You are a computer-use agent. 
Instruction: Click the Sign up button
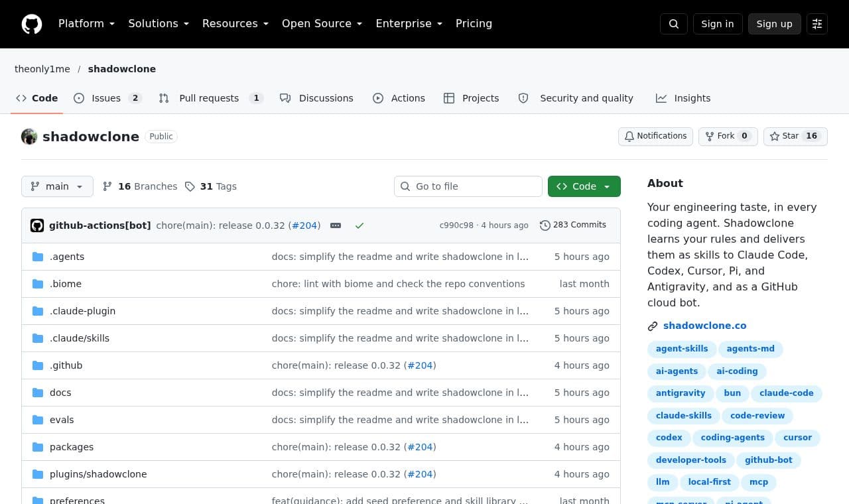pyautogui.click(x=775, y=24)
